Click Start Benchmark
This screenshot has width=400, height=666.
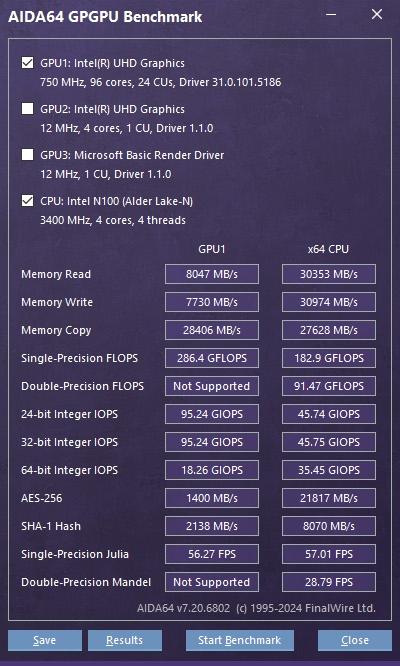click(x=239, y=640)
